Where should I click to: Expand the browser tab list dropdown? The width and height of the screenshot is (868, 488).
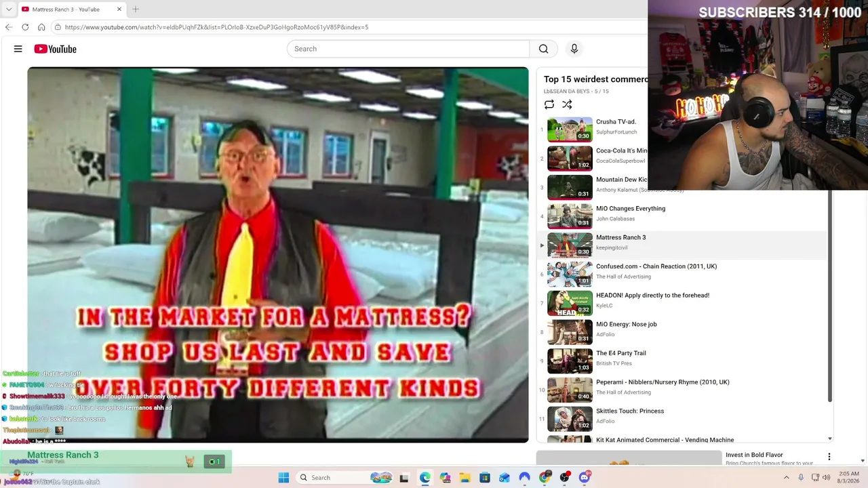point(9,9)
